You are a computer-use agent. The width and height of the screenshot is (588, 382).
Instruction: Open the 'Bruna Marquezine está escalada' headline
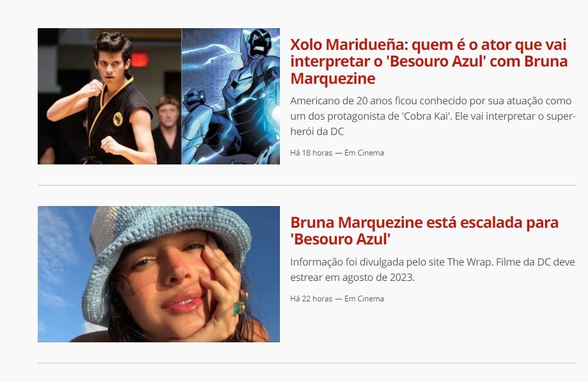424,230
